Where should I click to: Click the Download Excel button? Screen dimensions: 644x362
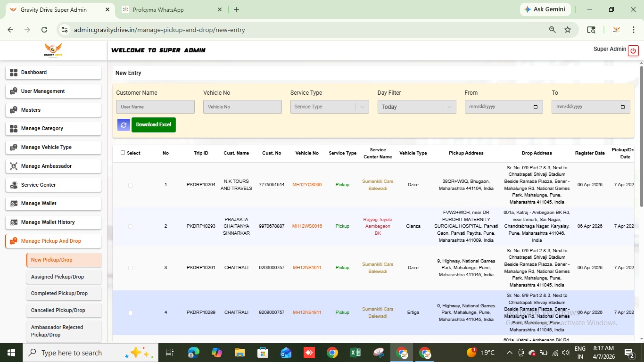[x=153, y=125]
